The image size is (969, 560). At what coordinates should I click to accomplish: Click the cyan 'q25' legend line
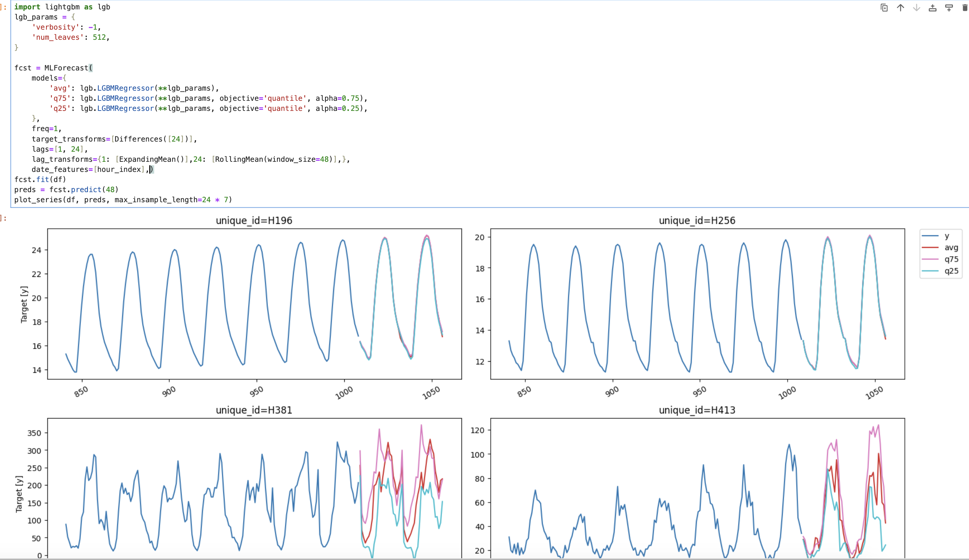coord(930,271)
